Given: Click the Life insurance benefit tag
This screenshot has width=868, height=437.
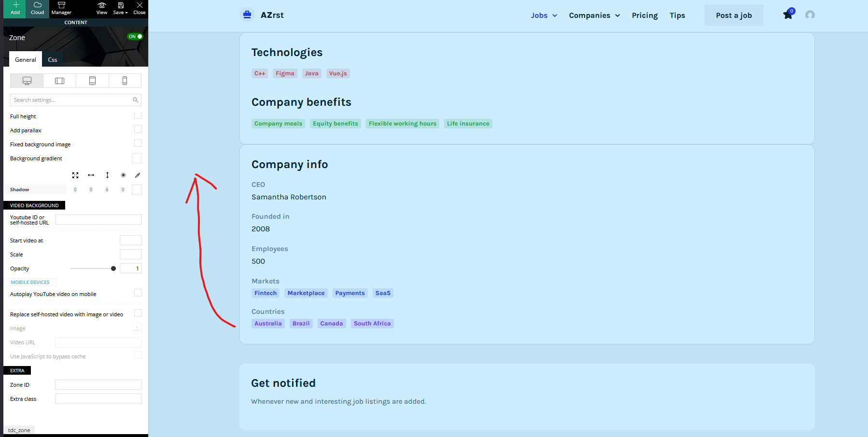Looking at the screenshot, I should click(x=468, y=124).
